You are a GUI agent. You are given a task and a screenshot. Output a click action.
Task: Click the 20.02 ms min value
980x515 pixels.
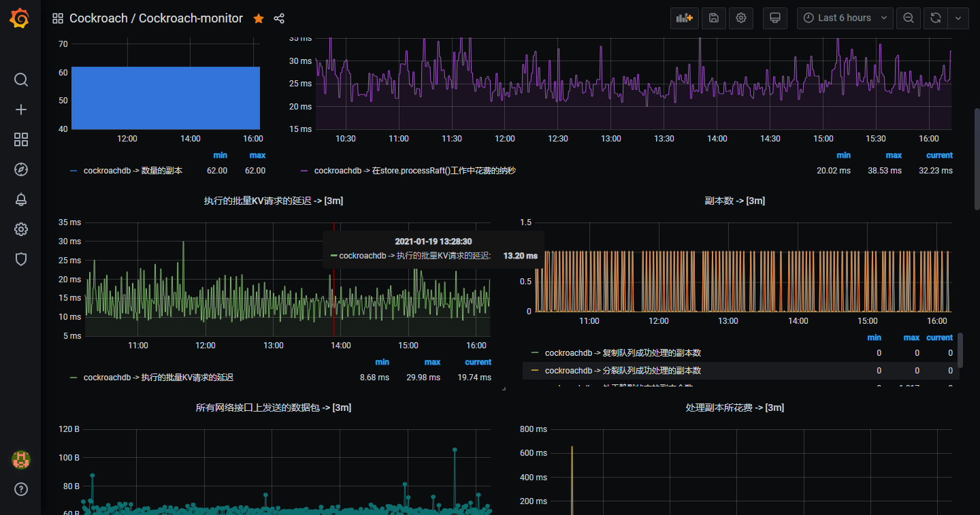(x=834, y=171)
